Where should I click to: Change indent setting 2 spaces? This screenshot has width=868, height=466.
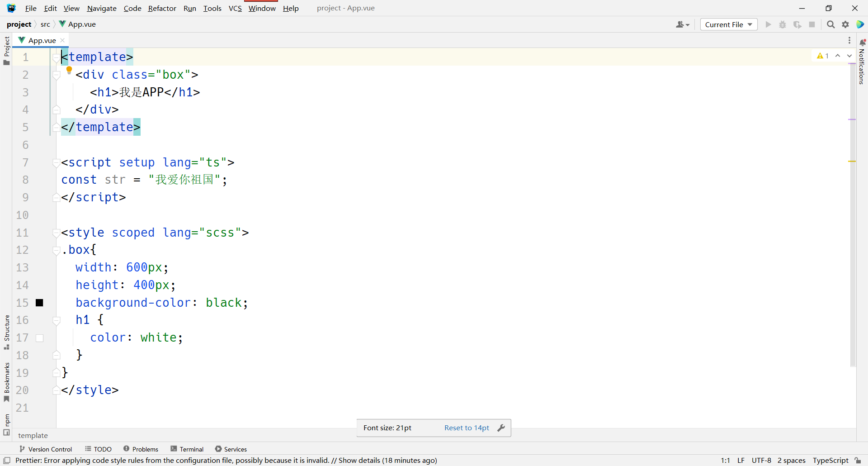coord(792,460)
